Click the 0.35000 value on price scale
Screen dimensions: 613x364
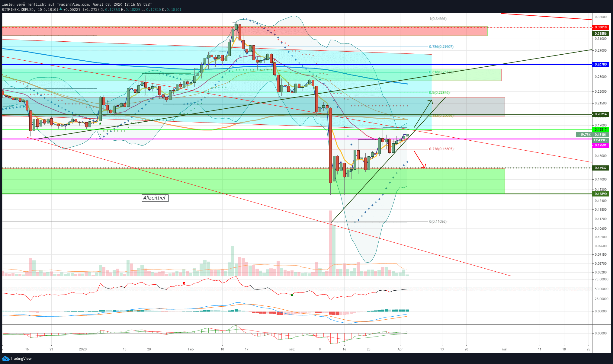pos(601,17)
